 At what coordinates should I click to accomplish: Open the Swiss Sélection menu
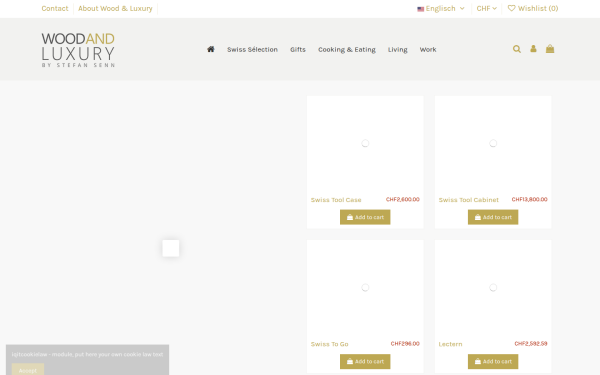(252, 49)
